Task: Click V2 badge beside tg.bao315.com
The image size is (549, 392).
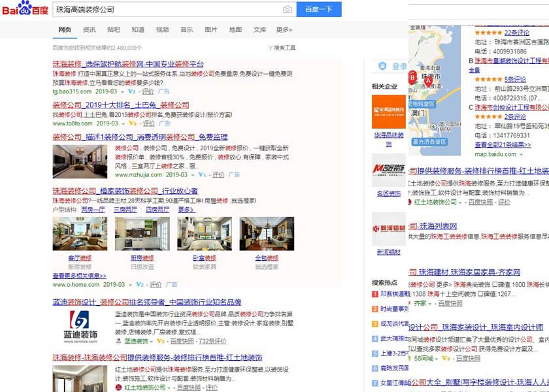Action: tap(131, 91)
